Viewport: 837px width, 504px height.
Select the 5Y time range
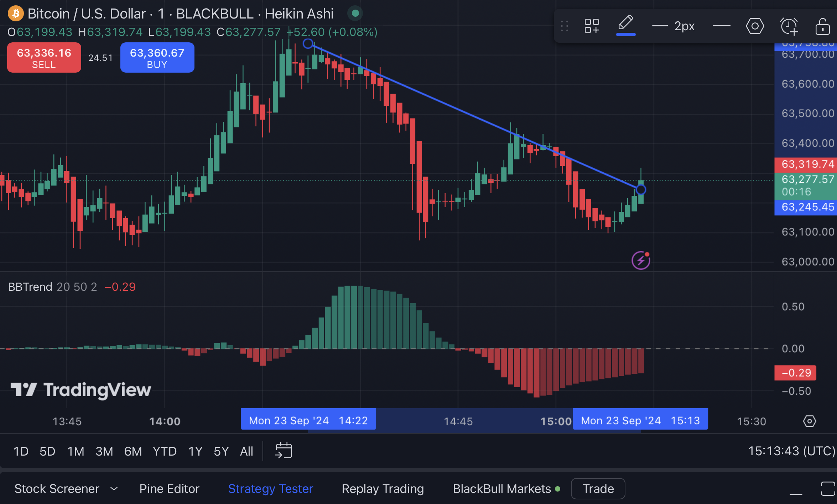pyautogui.click(x=221, y=451)
